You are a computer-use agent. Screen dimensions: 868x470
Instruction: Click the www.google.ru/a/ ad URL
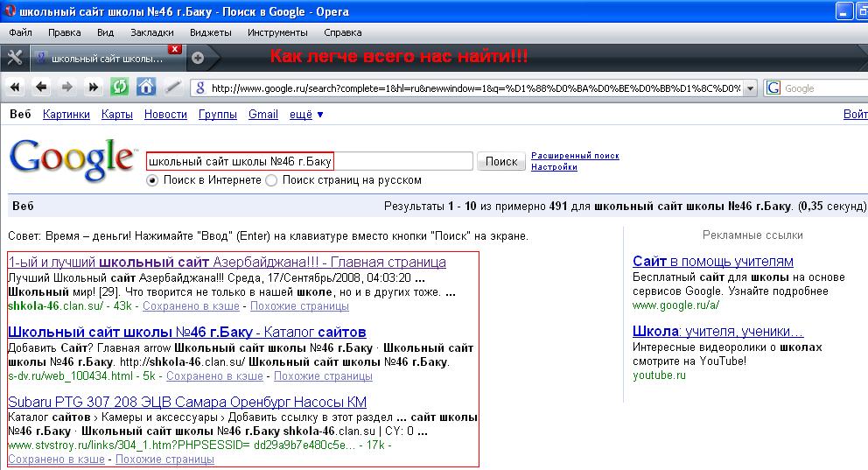(x=675, y=305)
